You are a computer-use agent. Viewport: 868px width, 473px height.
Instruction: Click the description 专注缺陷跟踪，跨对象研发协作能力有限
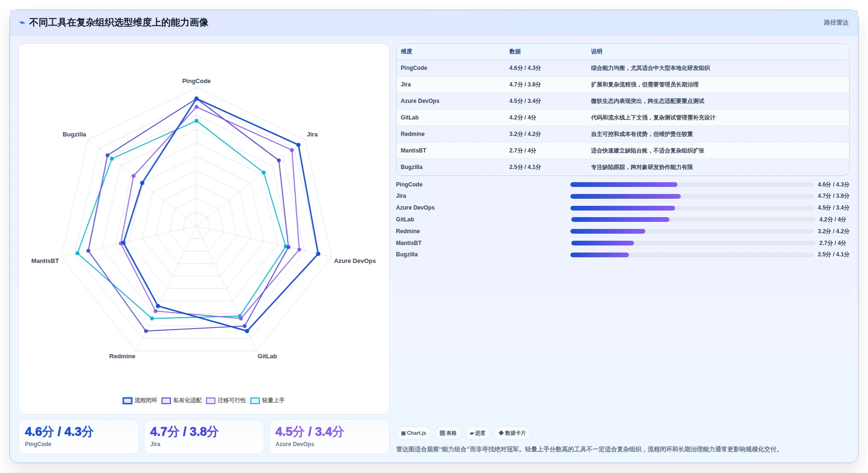click(x=642, y=167)
